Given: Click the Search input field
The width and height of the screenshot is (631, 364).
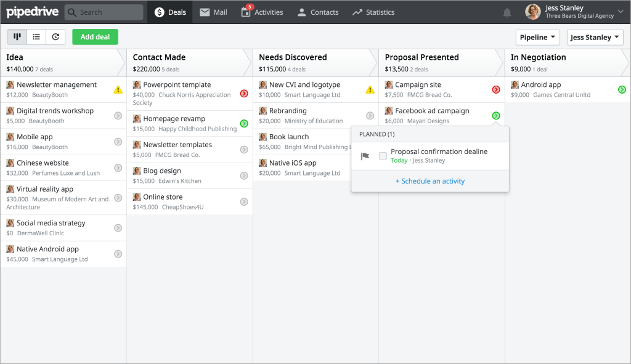Looking at the screenshot, I should click(x=104, y=12).
